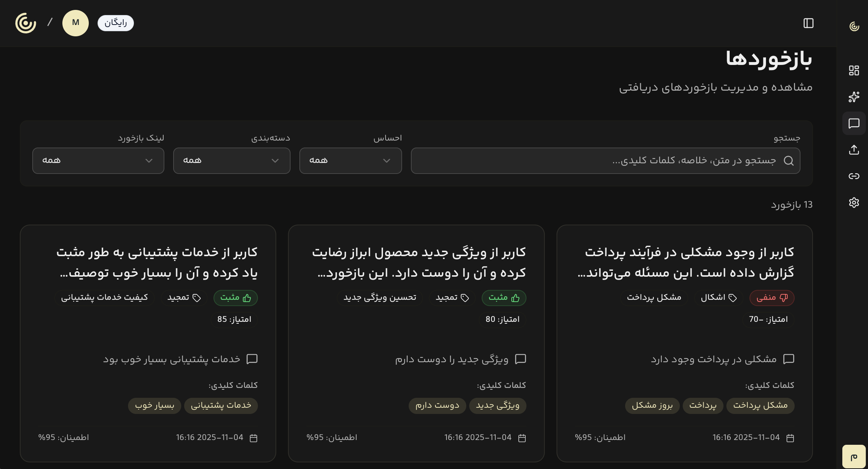Click inside the search input field

(x=605, y=161)
